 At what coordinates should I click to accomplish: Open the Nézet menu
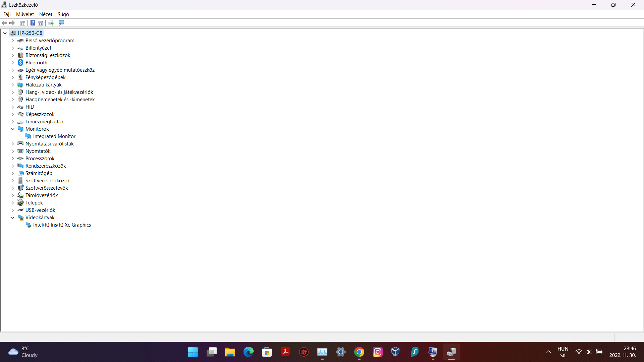46,14
